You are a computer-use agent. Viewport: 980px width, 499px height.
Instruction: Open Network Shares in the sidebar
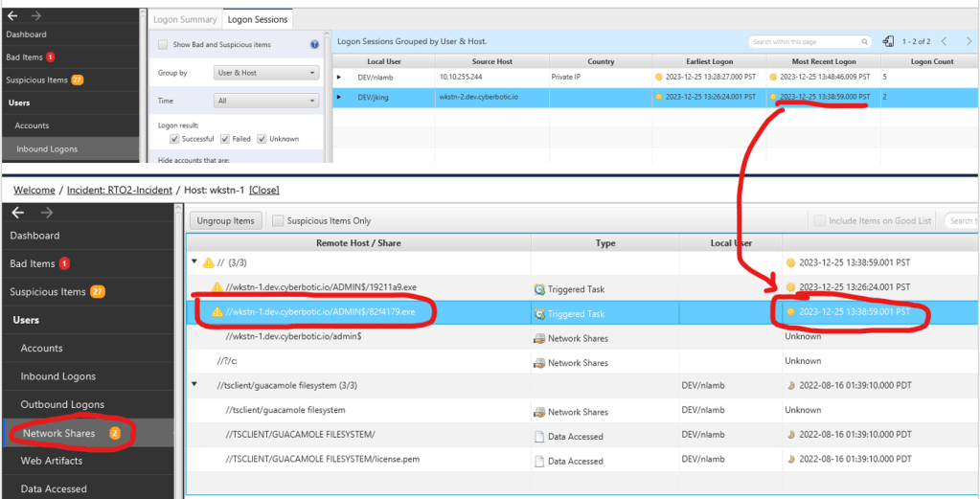[57, 433]
